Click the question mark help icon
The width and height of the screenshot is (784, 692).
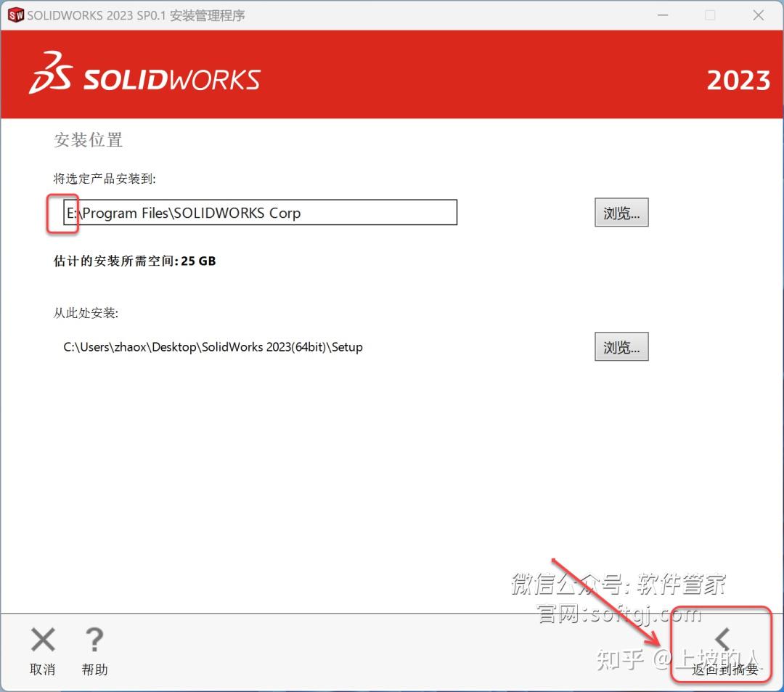[x=94, y=640]
